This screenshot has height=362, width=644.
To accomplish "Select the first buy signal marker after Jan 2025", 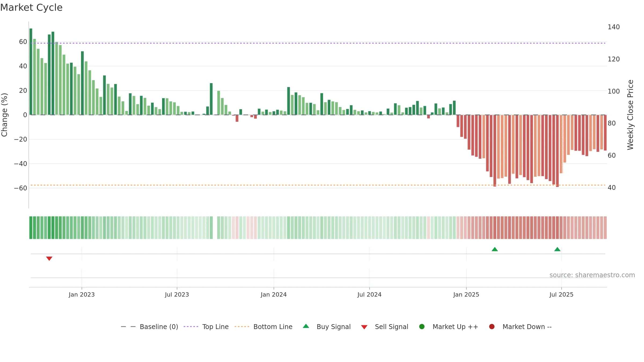I will 495,249.
